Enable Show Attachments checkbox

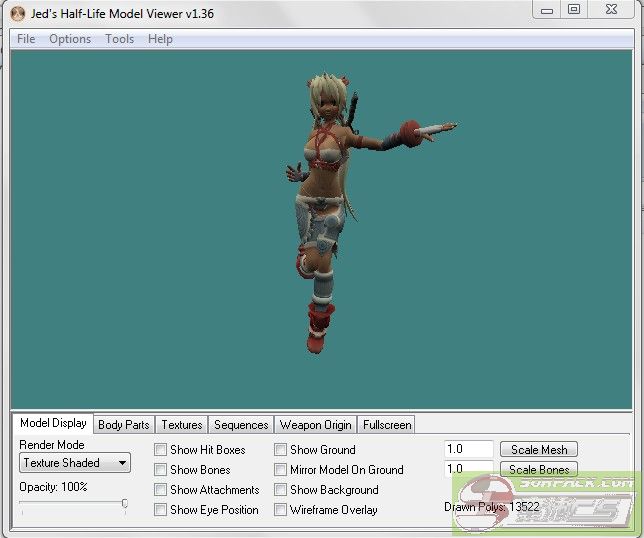(x=160, y=490)
